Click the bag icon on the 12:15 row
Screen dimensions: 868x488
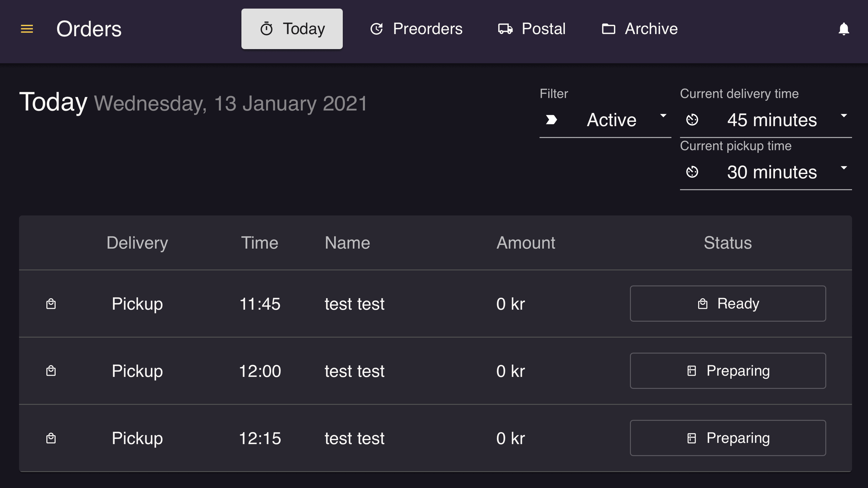(x=51, y=438)
